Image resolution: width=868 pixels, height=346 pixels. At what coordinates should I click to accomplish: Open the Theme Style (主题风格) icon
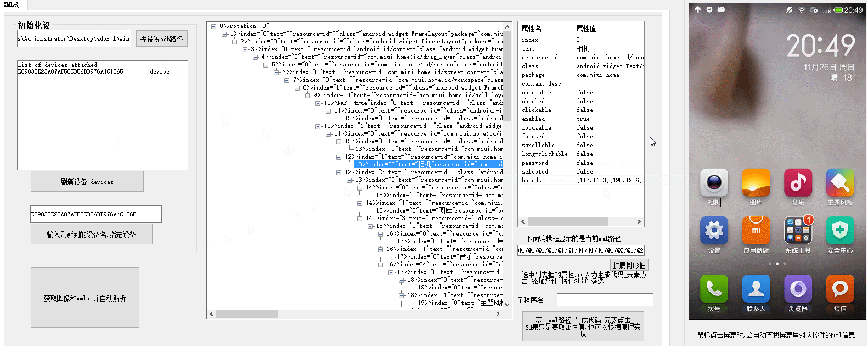click(x=839, y=183)
